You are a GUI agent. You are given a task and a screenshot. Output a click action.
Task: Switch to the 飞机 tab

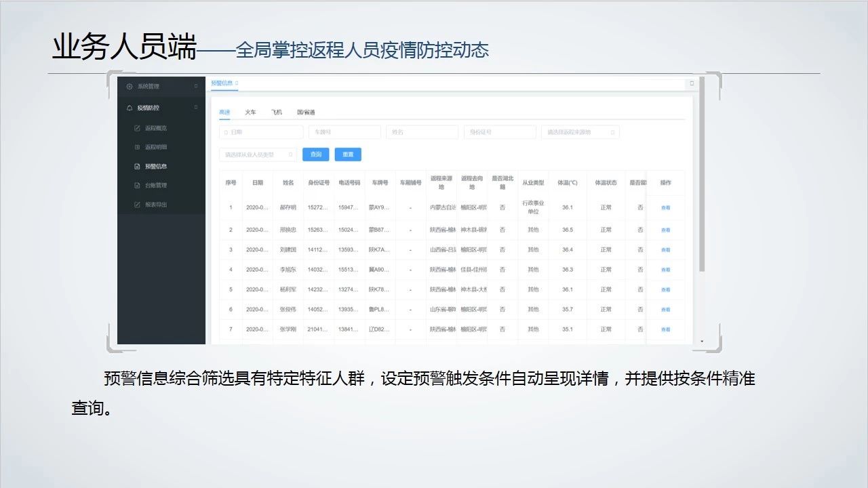(x=276, y=112)
